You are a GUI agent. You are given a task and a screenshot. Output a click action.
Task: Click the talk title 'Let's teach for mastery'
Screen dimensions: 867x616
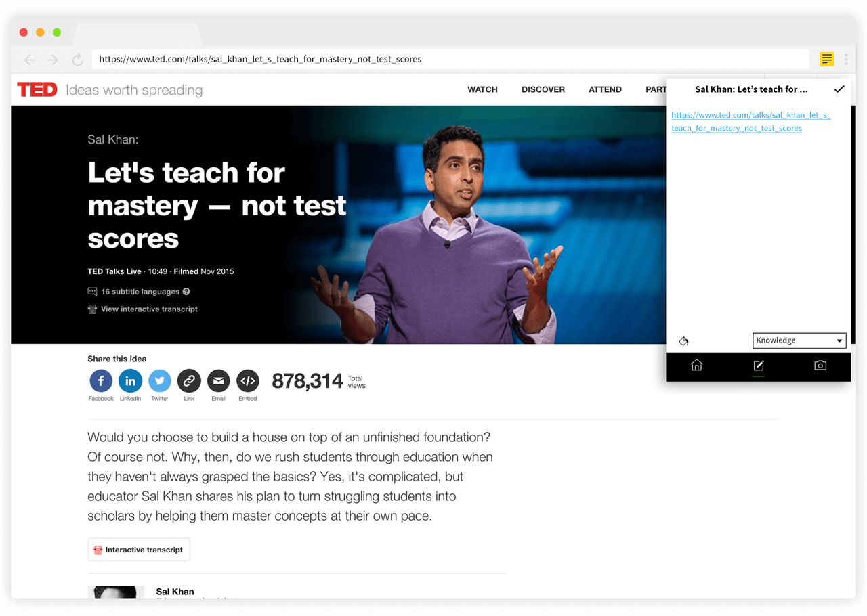pos(217,206)
